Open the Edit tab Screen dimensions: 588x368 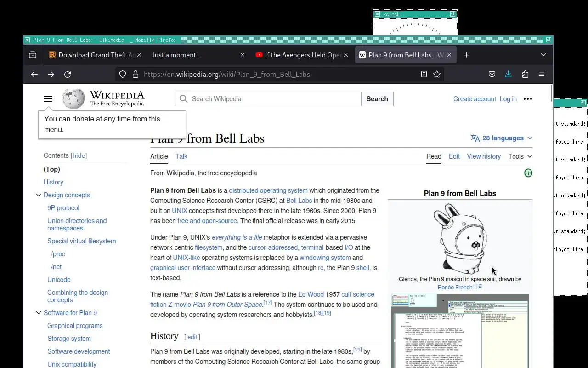pos(454,156)
